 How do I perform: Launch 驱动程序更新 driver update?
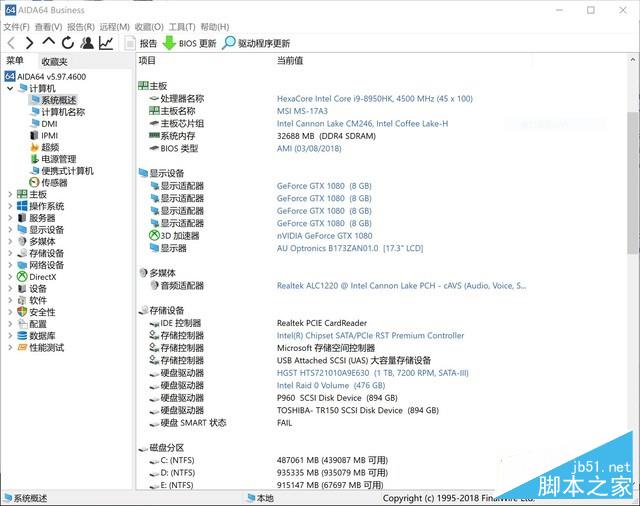point(256,43)
